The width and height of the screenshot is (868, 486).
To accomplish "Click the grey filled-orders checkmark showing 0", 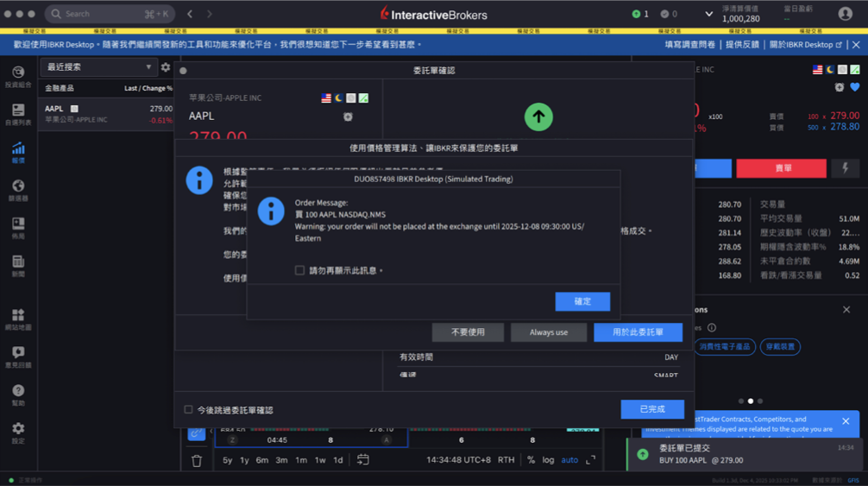I will click(669, 14).
